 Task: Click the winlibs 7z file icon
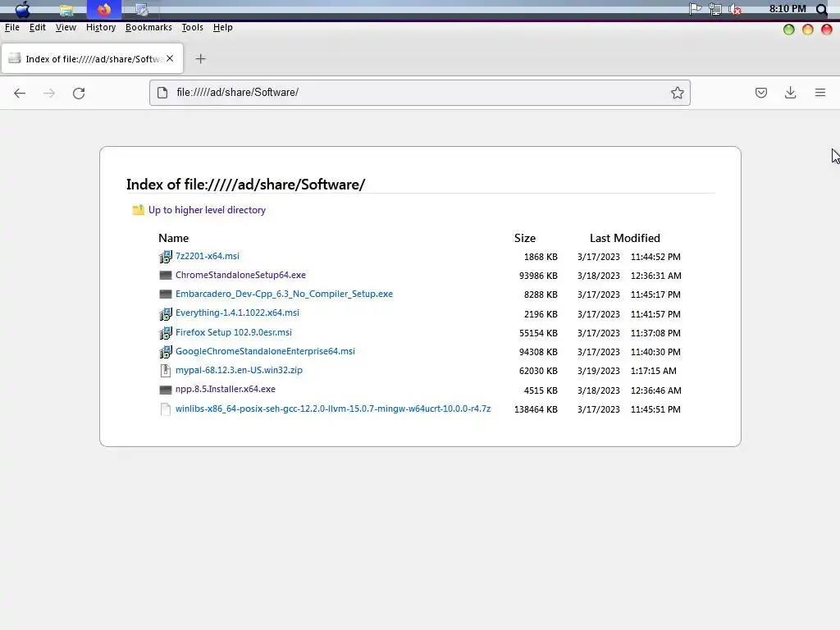166,409
